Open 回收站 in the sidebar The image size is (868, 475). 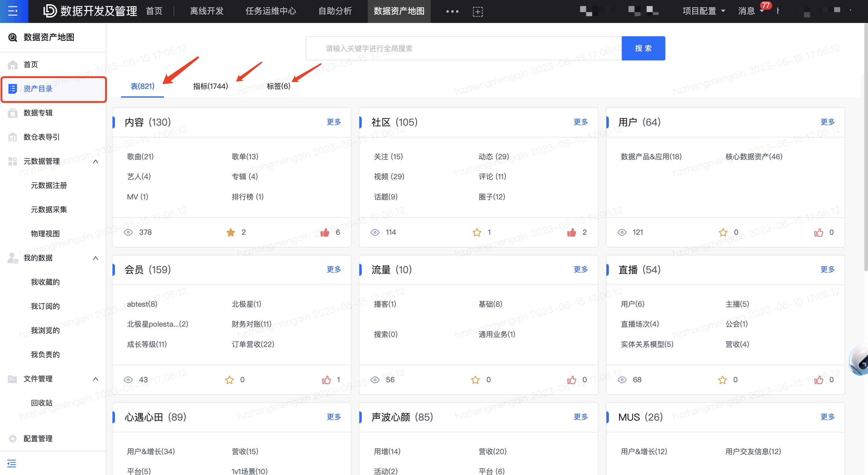coord(42,403)
